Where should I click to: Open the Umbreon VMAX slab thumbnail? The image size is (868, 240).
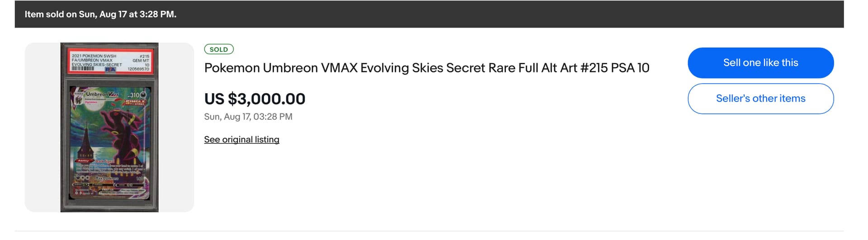coord(109,127)
